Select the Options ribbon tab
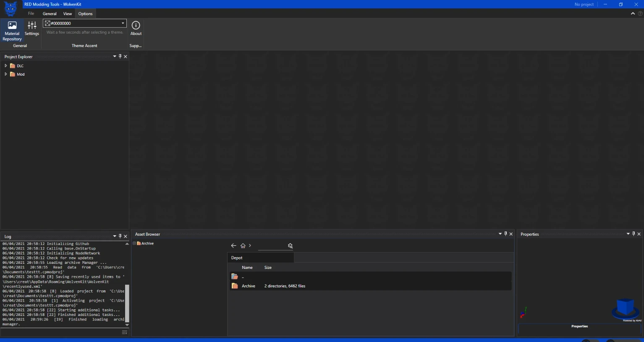This screenshot has width=644, height=342. tap(85, 13)
